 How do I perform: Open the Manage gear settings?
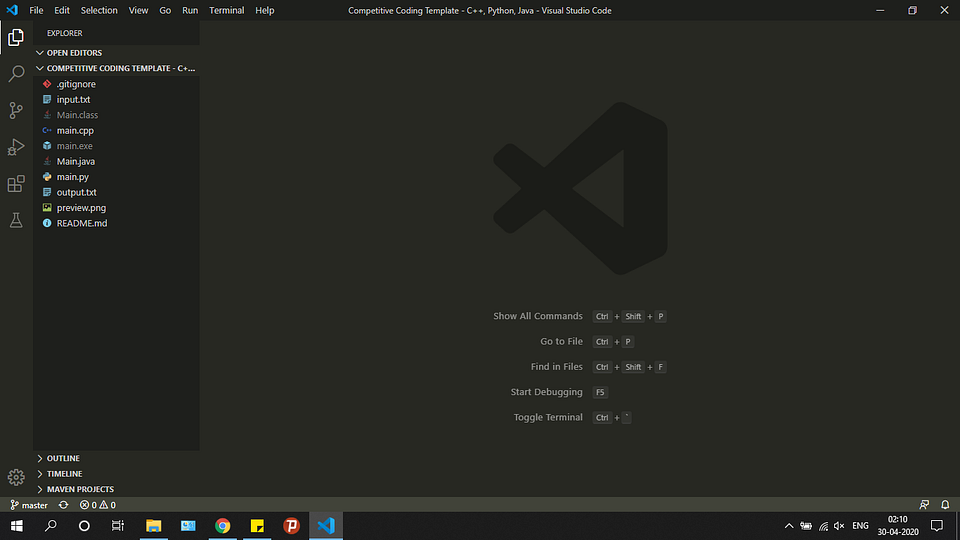[x=16, y=477]
